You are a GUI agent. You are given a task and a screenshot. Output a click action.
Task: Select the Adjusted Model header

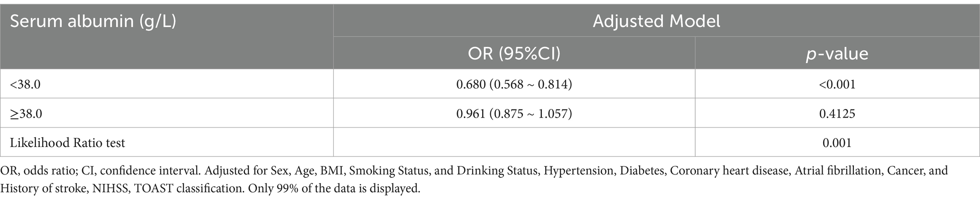[656, 21]
